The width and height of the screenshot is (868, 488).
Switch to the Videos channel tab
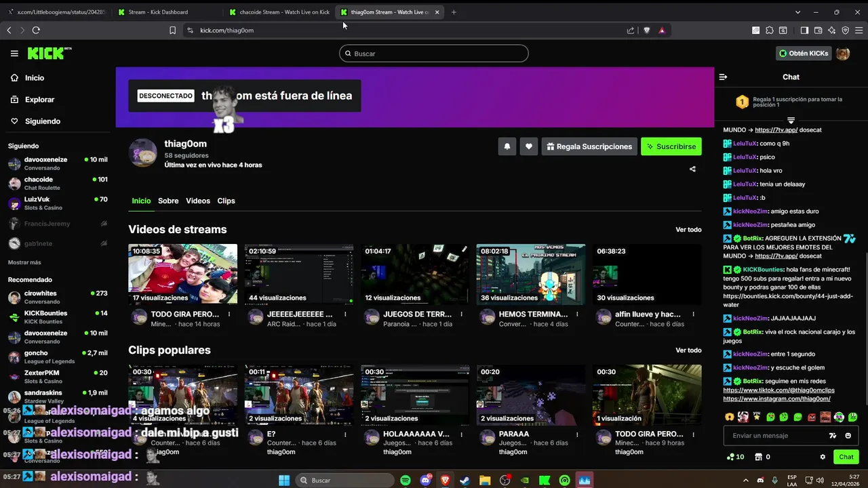click(x=198, y=201)
